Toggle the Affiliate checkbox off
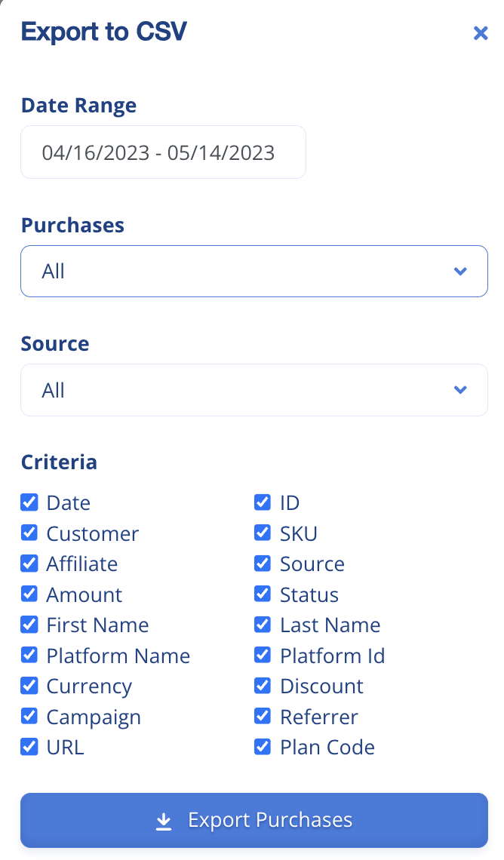This screenshot has height=860, width=504. coord(29,564)
